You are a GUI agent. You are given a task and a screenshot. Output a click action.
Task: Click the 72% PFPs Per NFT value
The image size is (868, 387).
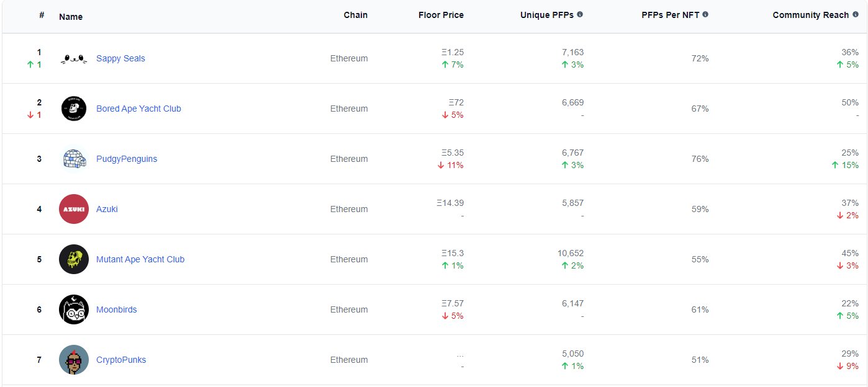tap(700, 58)
